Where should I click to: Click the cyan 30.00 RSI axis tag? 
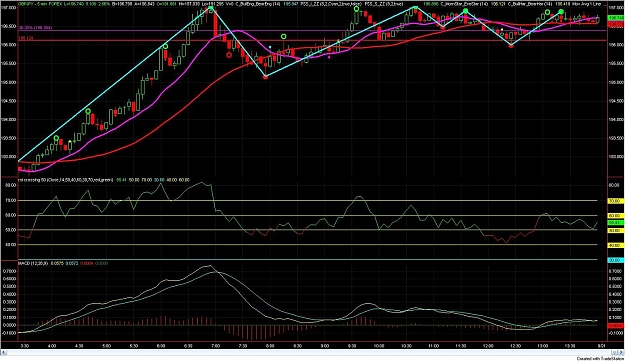tap(615, 260)
